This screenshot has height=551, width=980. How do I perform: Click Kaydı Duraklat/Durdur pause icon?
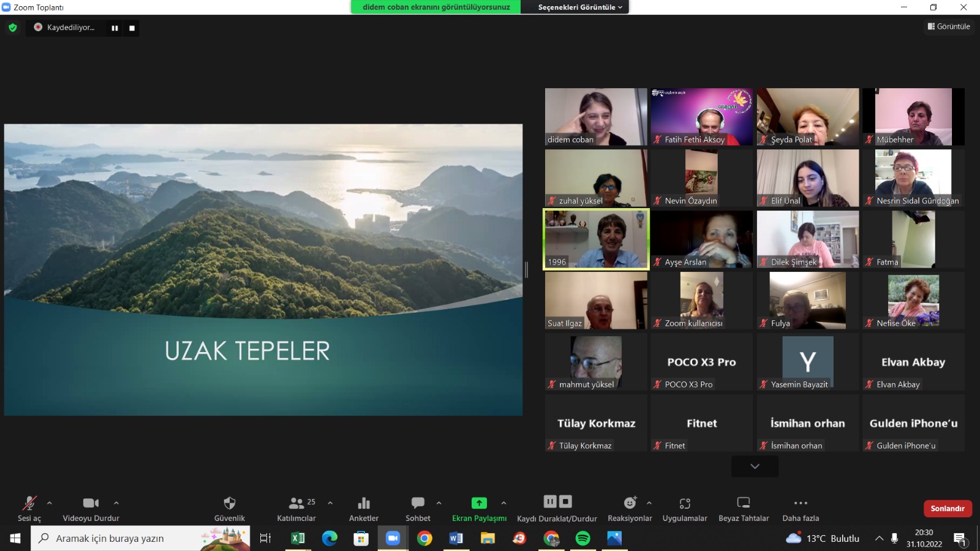click(x=550, y=501)
